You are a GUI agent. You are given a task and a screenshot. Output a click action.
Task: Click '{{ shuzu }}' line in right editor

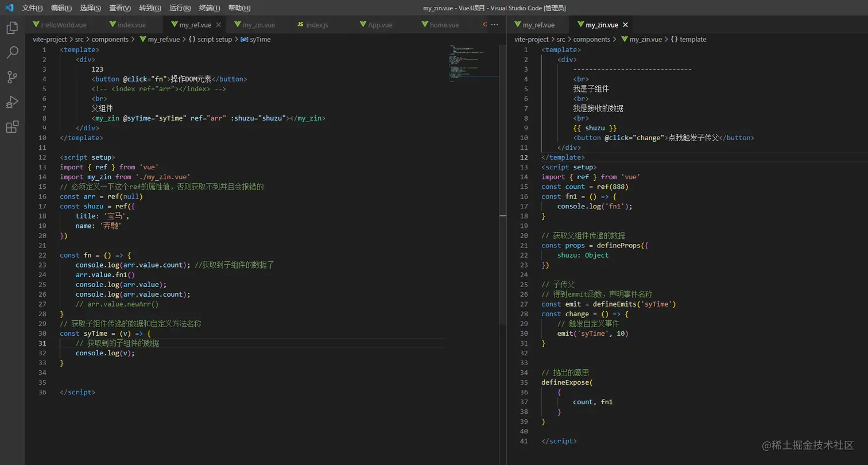(x=595, y=128)
